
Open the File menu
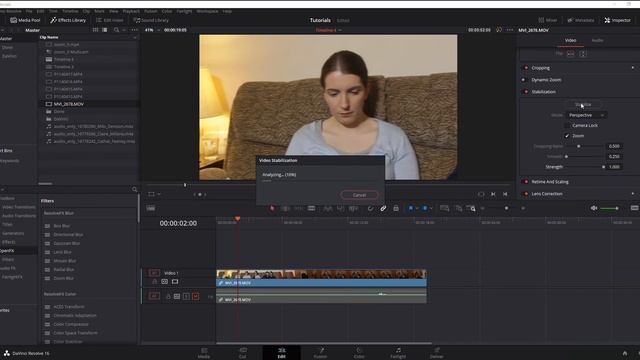point(29,11)
